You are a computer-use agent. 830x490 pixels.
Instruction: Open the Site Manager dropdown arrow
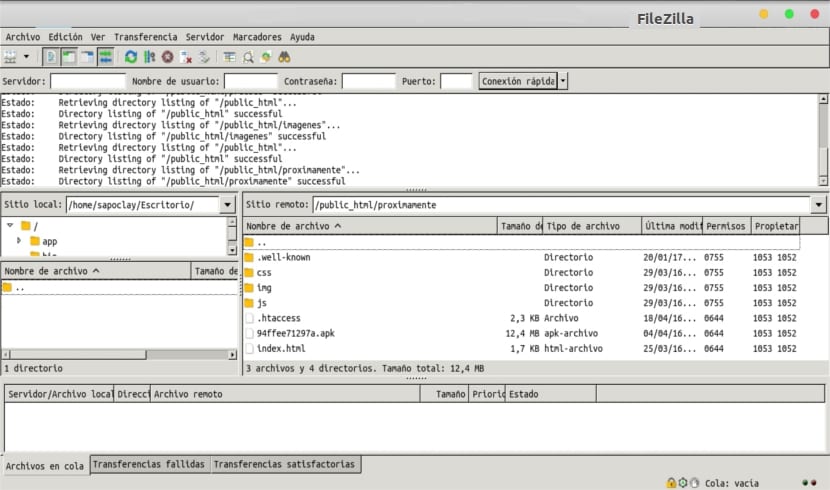[x=26, y=57]
